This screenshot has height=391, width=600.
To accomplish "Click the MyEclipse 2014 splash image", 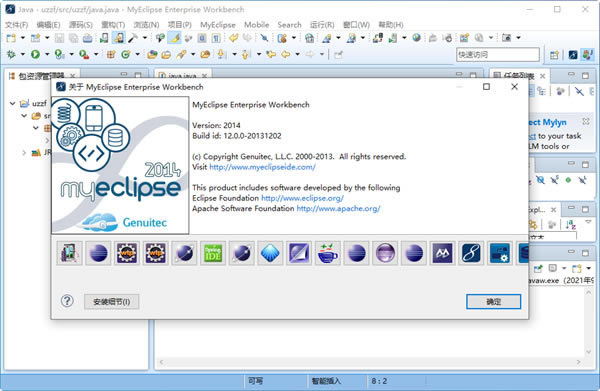I will pyautogui.click(x=120, y=165).
